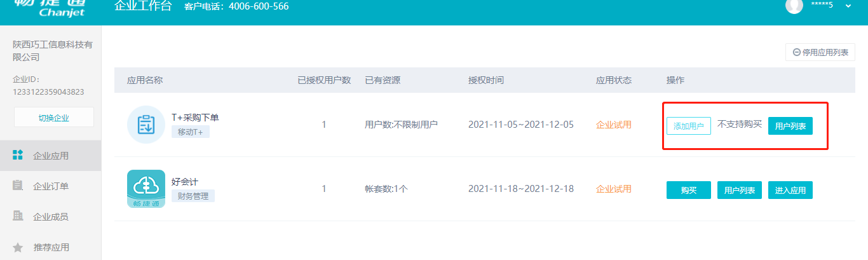868x260 pixels.
Task: Open the user avatar icon
Action: pyautogui.click(x=794, y=6)
